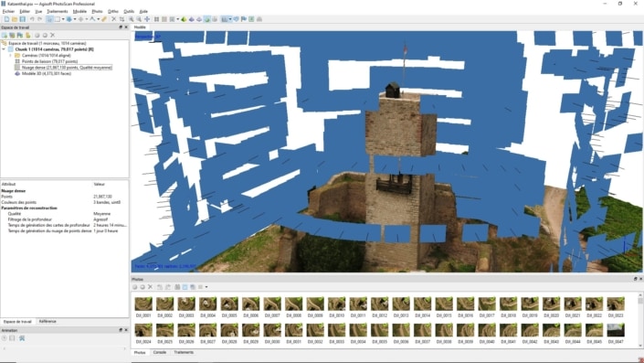
Task: Click the Move object tool icon
Action: coord(80,19)
